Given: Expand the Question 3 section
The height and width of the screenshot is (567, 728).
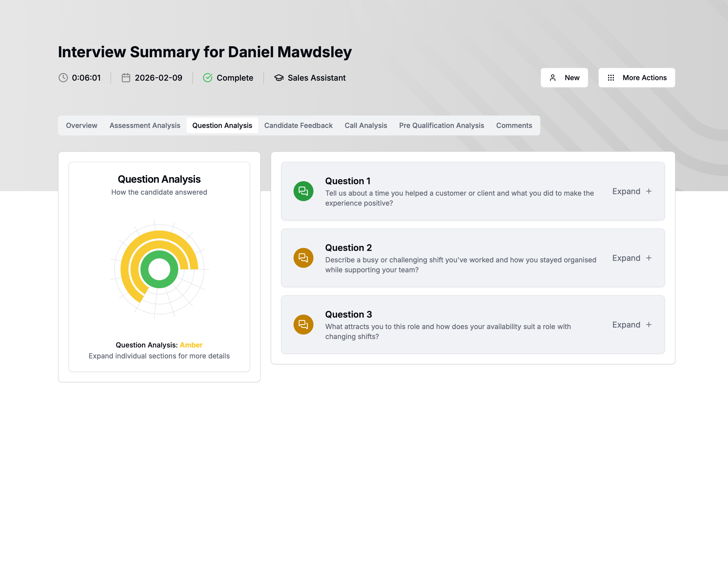Looking at the screenshot, I should pyautogui.click(x=632, y=325).
